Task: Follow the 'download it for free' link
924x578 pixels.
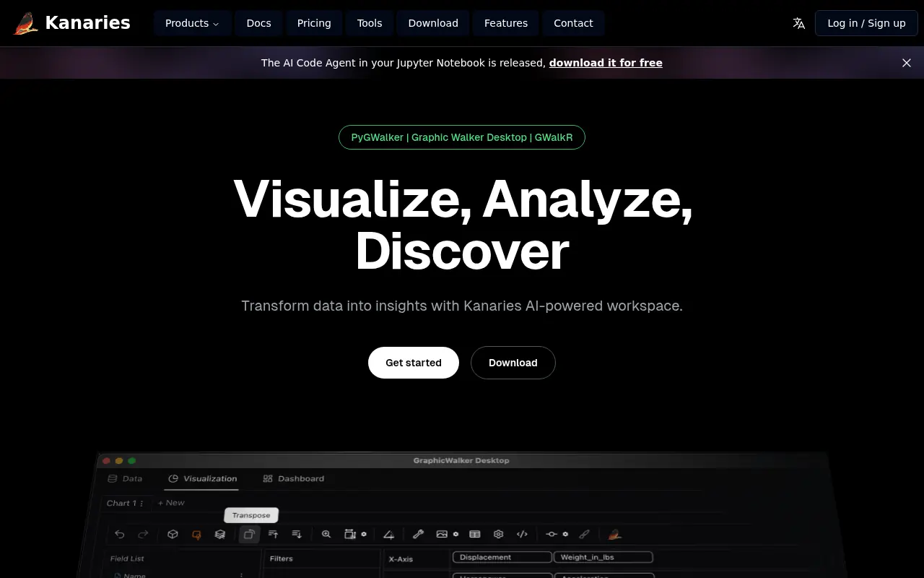Action: coord(606,63)
